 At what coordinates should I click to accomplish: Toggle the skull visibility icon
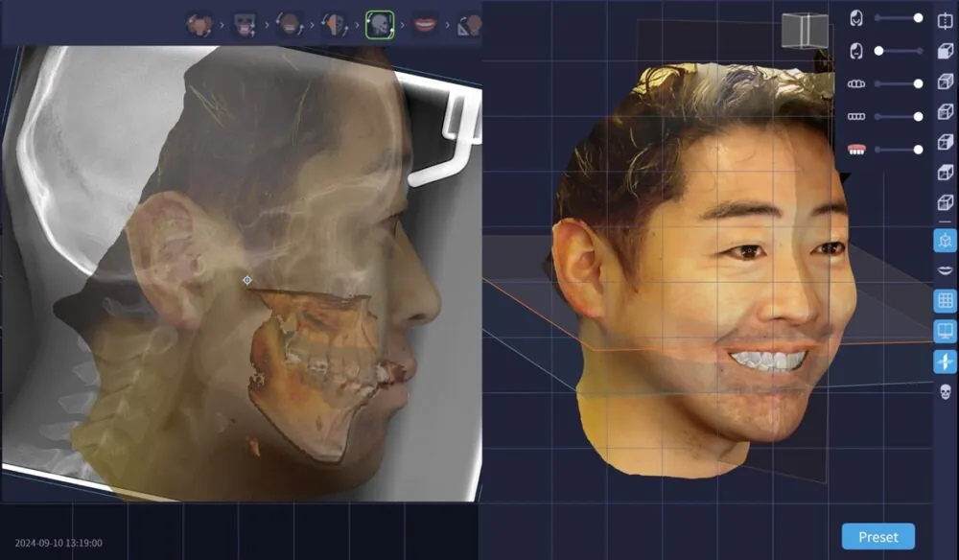(x=945, y=391)
